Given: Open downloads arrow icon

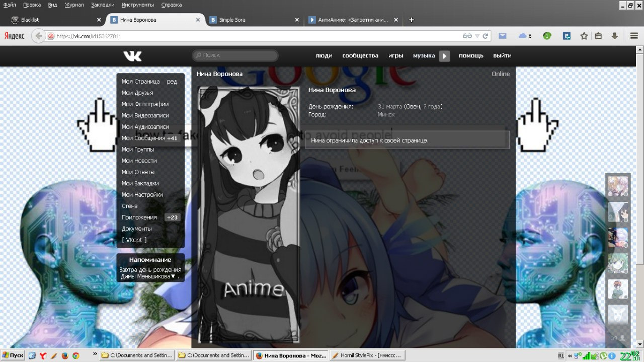Looking at the screenshot, I should 615,36.
